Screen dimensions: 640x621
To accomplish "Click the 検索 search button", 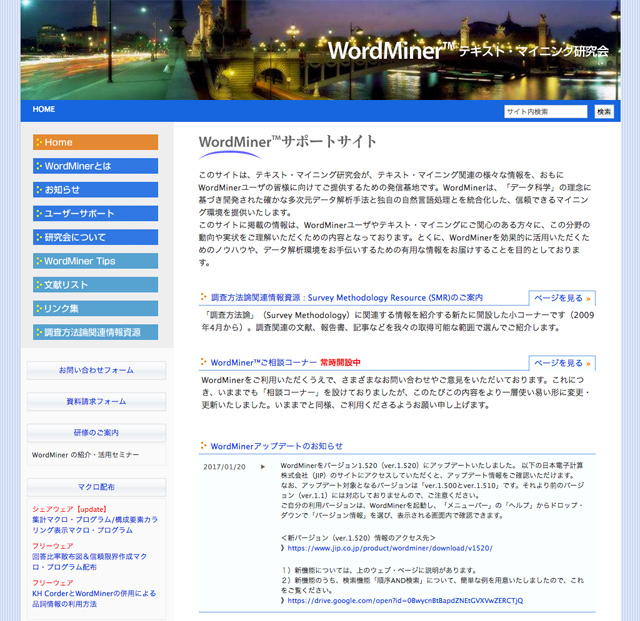I will click(x=604, y=111).
